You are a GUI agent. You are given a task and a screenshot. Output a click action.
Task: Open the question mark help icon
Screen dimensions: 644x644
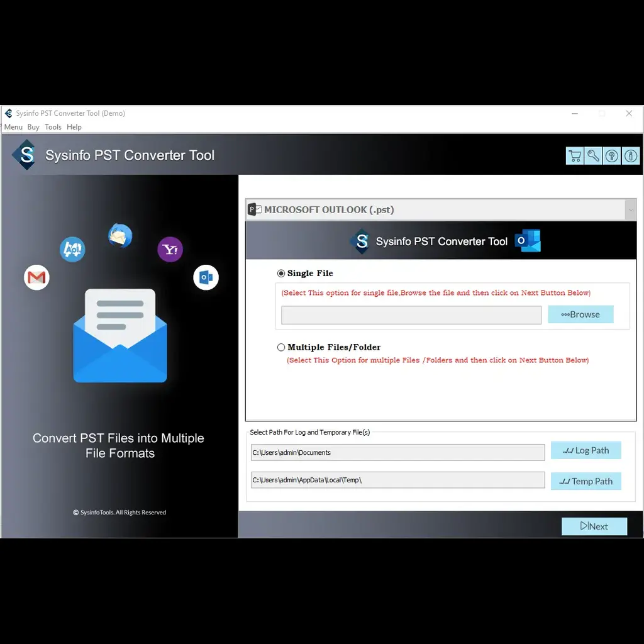pos(611,156)
